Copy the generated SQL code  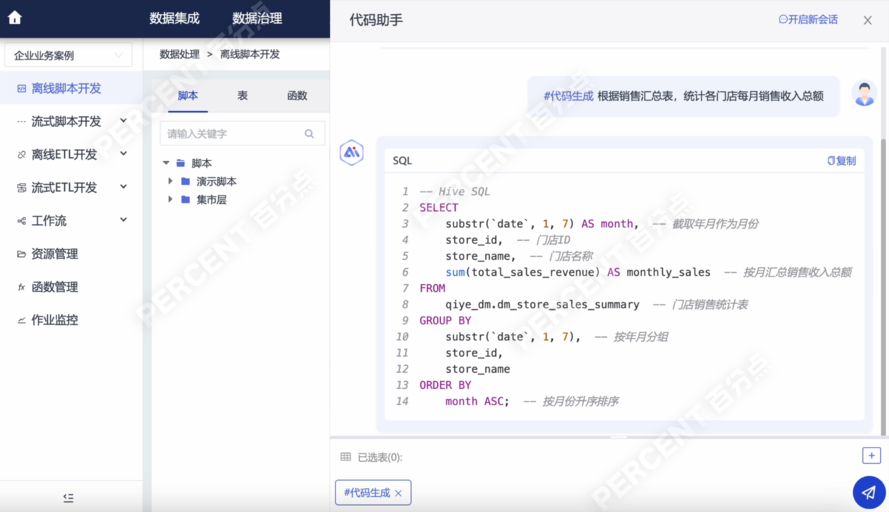pos(841,160)
